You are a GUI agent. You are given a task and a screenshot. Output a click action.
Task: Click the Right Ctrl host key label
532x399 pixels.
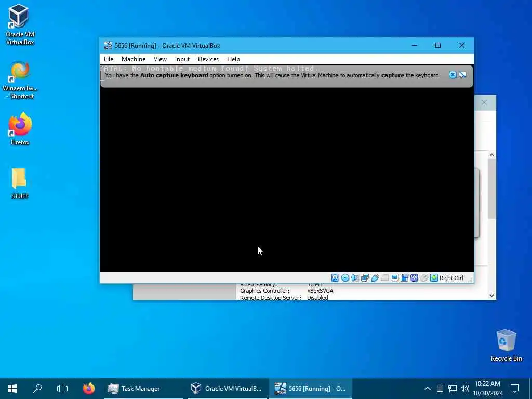451,278
